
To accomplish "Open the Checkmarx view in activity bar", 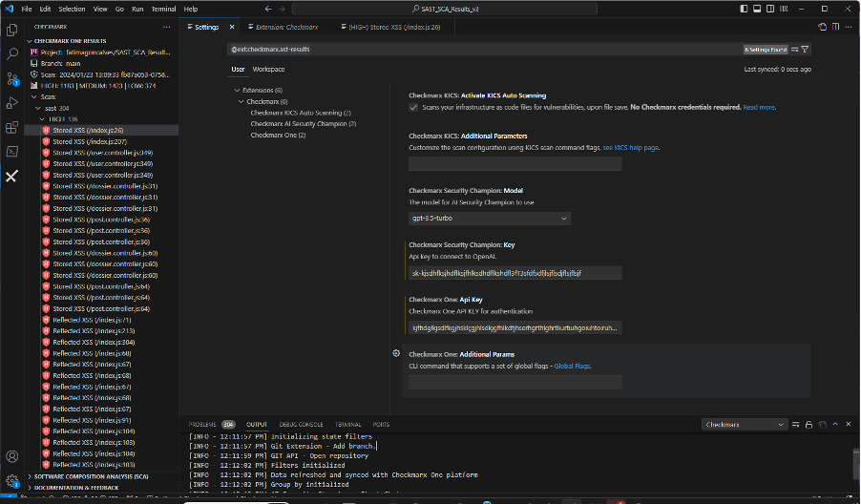I will pyautogui.click(x=11, y=176).
